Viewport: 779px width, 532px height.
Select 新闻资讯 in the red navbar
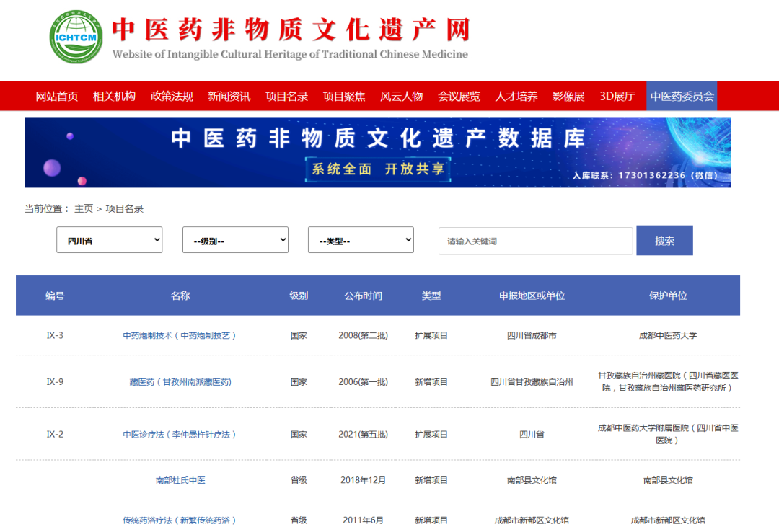pyautogui.click(x=229, y=97)
